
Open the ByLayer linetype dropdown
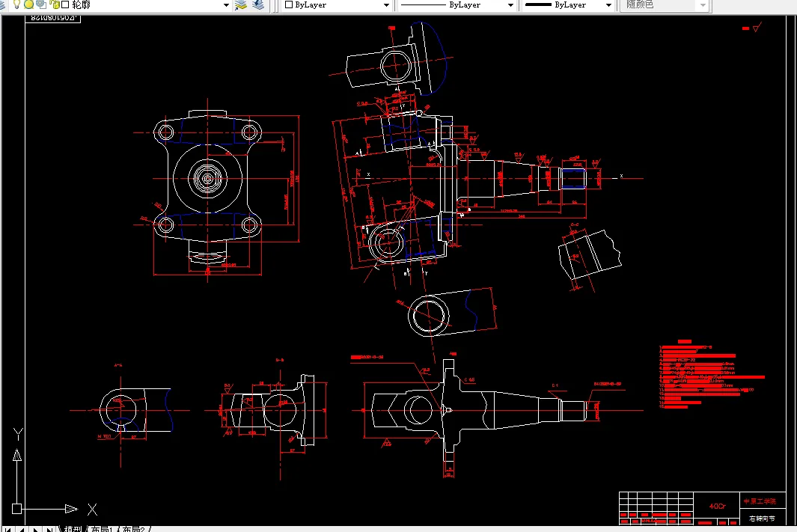click(511, 5)
